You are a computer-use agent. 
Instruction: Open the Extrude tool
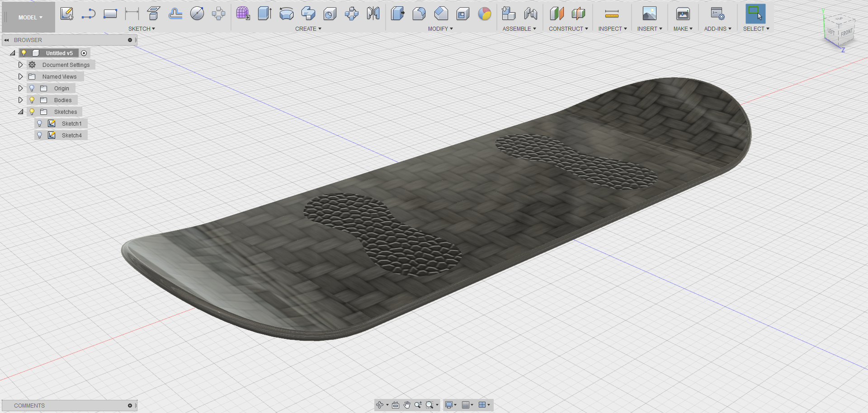[x=264, y=14]
